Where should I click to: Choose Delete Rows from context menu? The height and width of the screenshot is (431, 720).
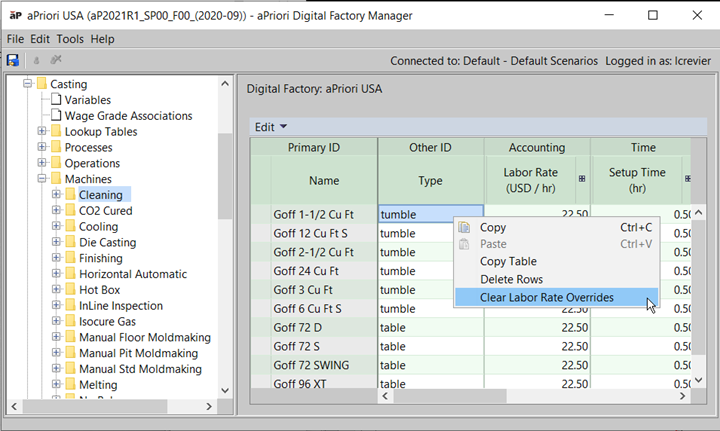[556, 279]
